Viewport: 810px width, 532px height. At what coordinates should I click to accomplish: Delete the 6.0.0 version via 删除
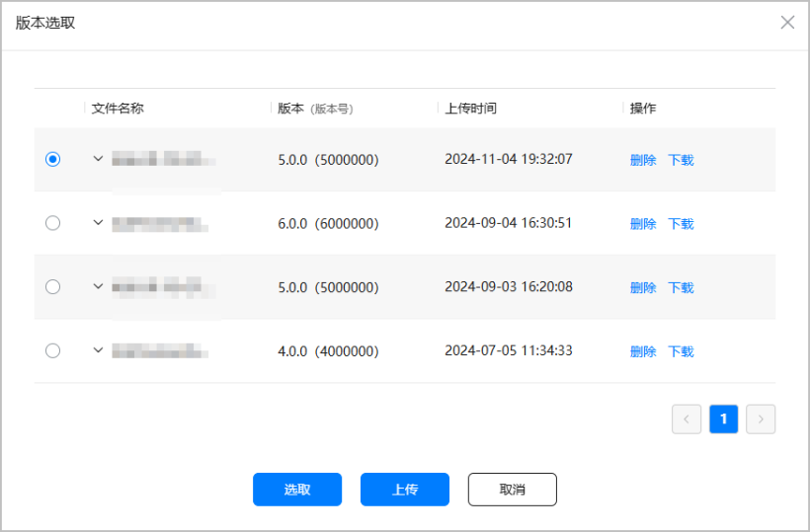coord(643,224)
